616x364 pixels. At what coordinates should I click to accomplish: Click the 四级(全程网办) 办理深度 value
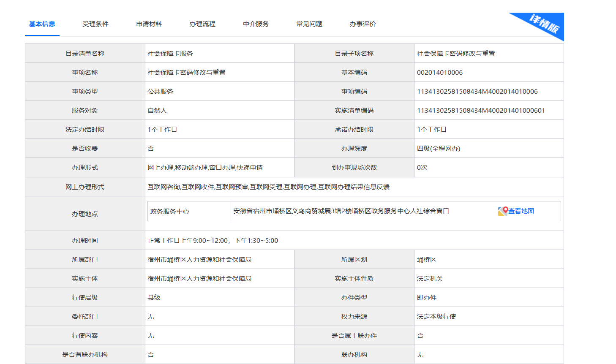pos(438,149)
